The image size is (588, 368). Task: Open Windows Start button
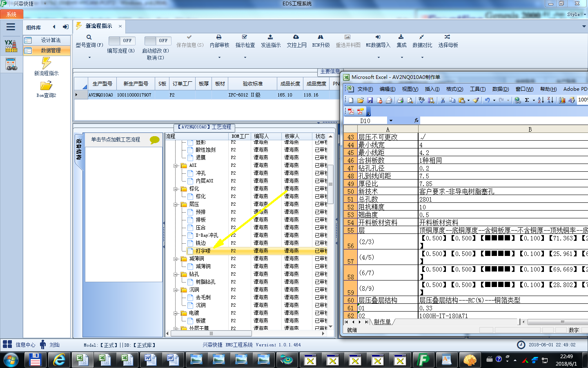pyautogui.click(x=11, y=360)
